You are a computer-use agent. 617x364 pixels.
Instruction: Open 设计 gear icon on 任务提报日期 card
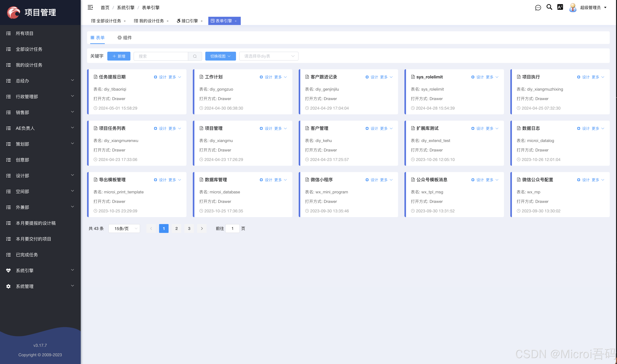[155, 77]
